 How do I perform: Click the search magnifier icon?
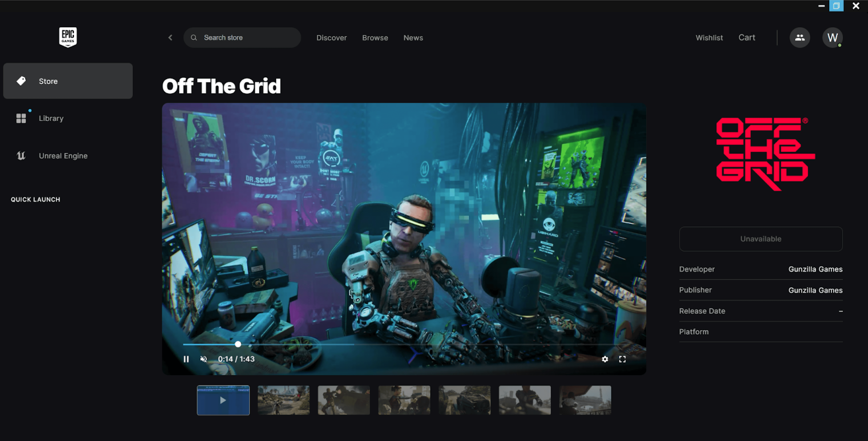[194, 38]
